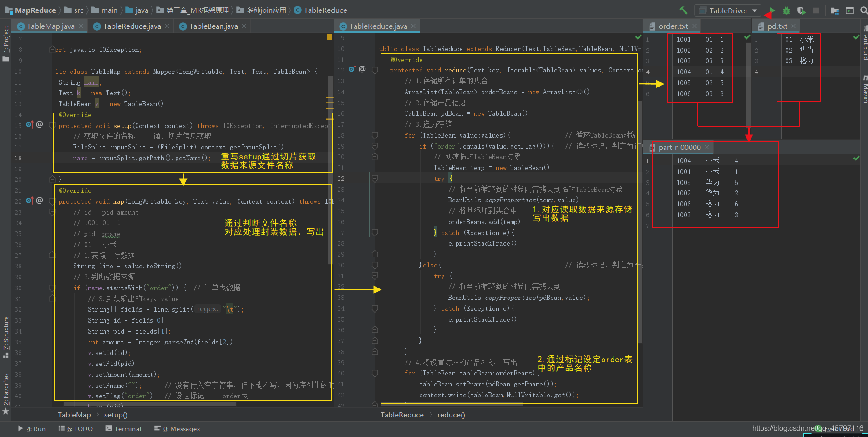868x437 pixels.
Task: Close the part-r-00000 tab
Action: [x=707, y=147]
